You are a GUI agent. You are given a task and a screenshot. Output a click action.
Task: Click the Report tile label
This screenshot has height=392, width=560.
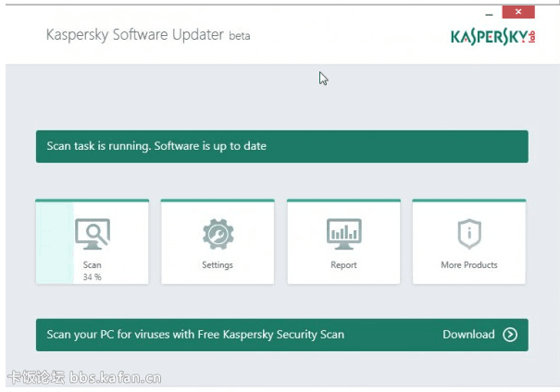[x=343, y=265]
